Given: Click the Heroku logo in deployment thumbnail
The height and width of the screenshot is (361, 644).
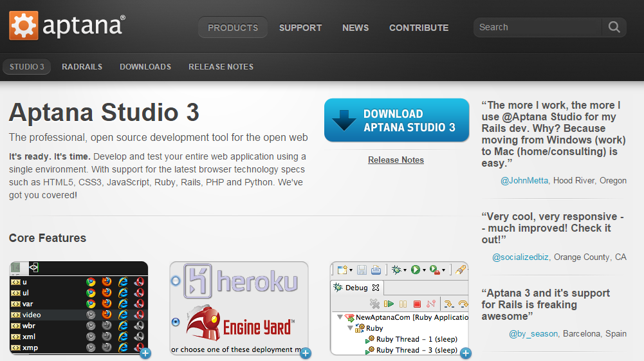Looking at the screenshot, I should pos(241,281).
